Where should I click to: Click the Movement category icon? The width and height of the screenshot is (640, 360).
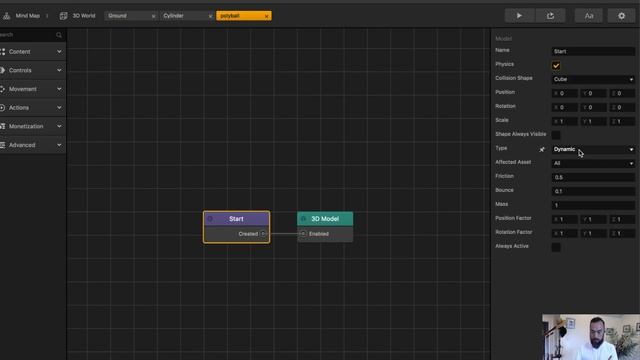pos(2,89)
